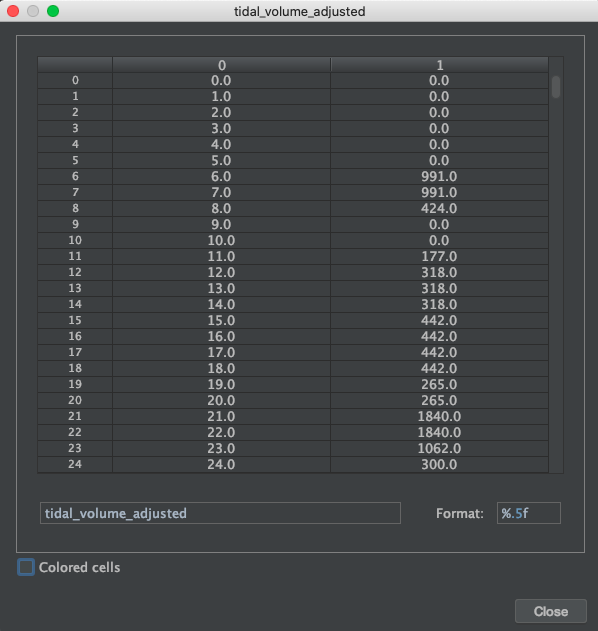Click the table's vertical scrollbar thumb

556,87
